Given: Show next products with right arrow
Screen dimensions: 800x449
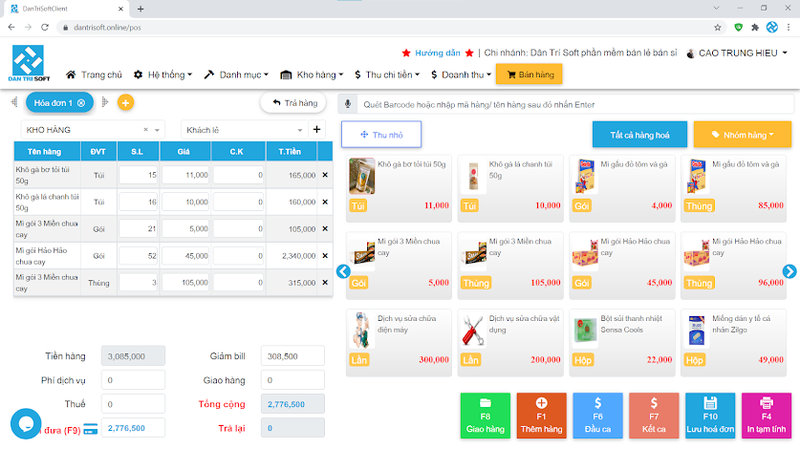Looking at the screenshot, I should [789, 271].
